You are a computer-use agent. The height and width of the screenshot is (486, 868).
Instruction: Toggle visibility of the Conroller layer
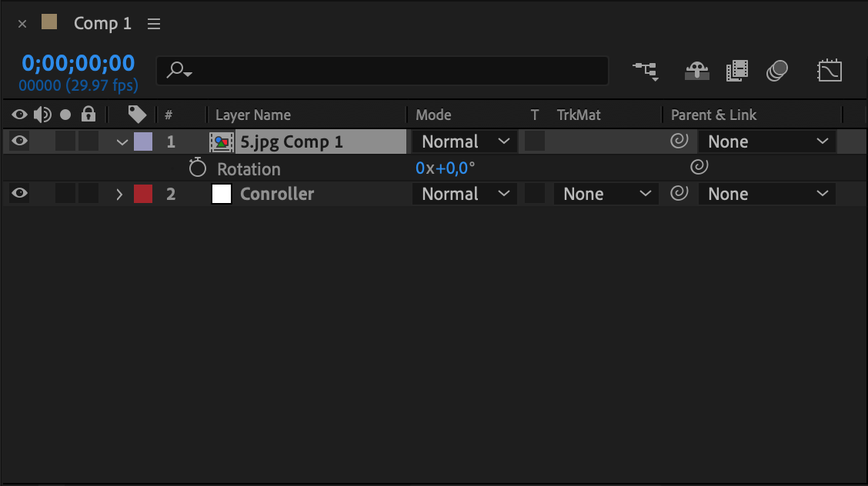coord(19,194)
